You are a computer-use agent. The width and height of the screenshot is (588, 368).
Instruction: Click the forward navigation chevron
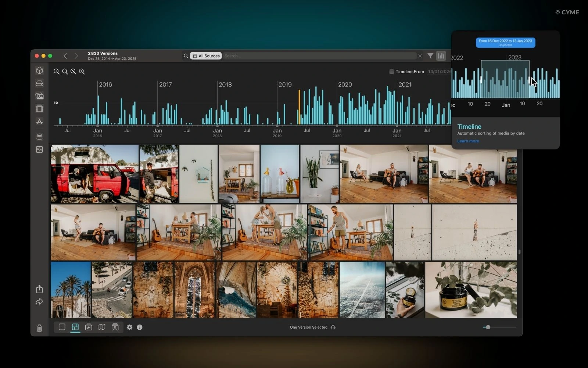76,56
